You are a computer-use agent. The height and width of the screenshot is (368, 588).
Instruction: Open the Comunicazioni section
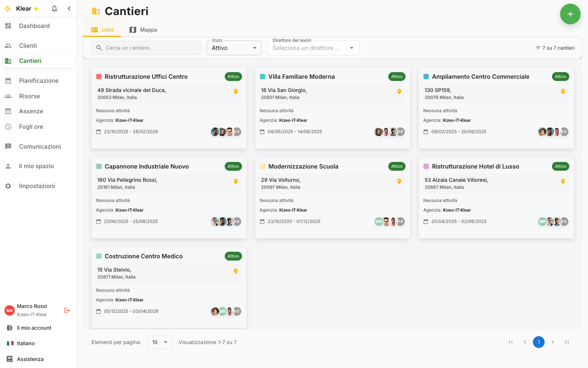pos(40,146)
